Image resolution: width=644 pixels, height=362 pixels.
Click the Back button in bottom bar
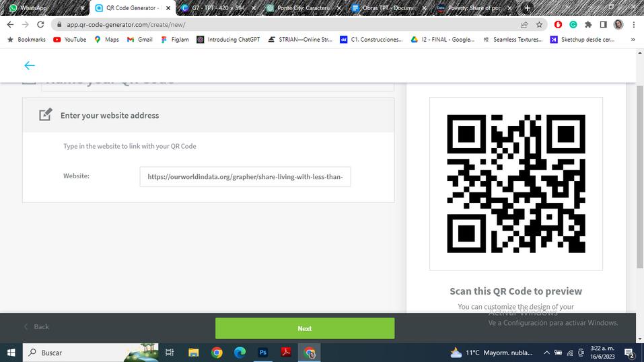tap(36, 326)
